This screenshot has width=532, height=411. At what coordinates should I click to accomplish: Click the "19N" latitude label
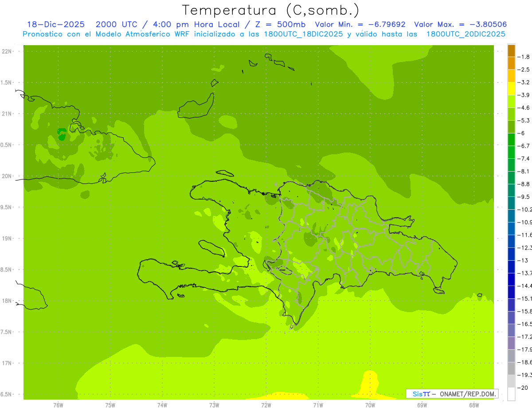click(x=7, y=239)
